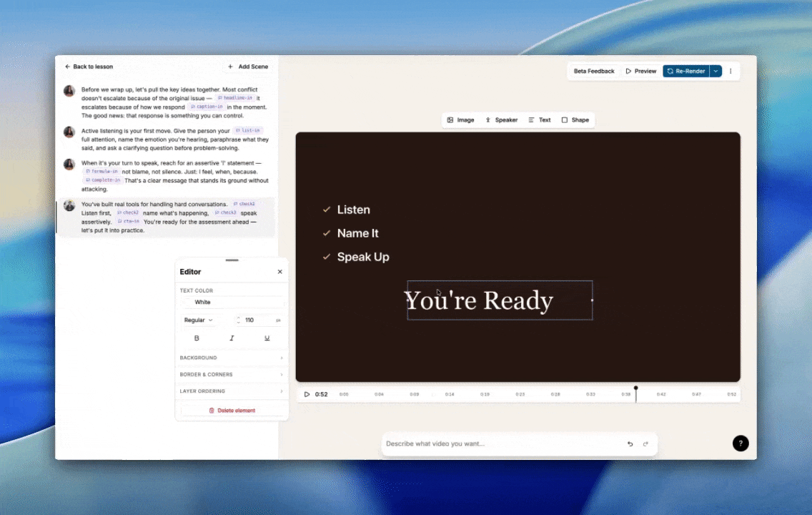Select the check1 animation tag
This screenshot has width=812, height=515.
pos(244,204)
